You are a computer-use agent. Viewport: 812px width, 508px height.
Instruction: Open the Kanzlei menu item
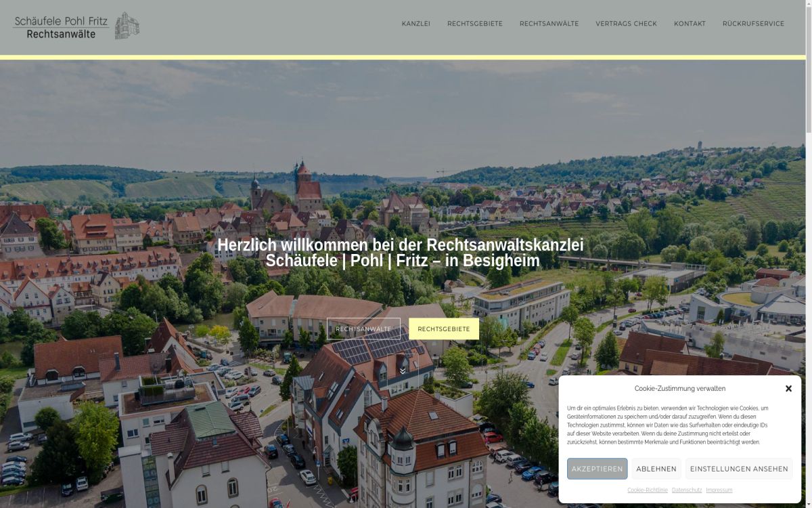pos(415,24)
